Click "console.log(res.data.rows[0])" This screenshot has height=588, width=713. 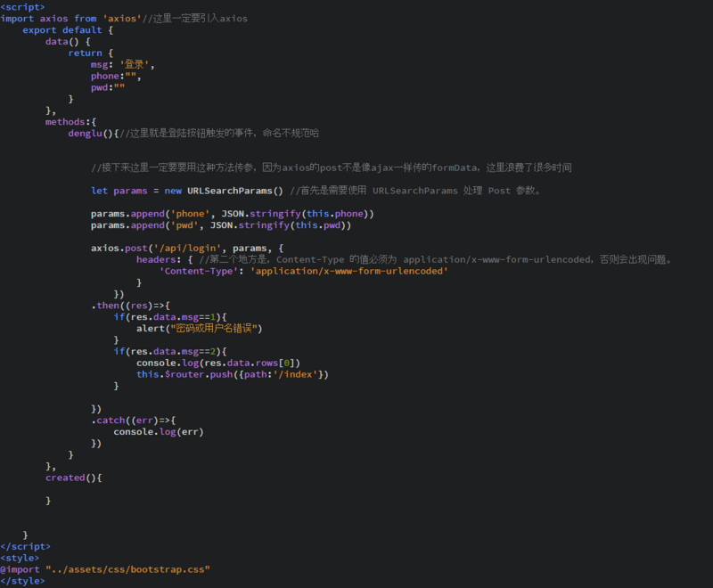pos(218,363)
